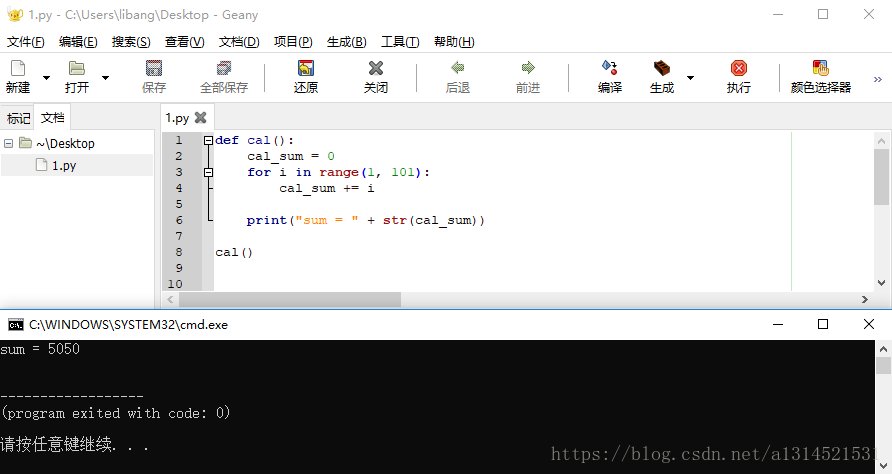This screenshot has width=892, height=474.
Task: Expand the dropdown arrow beside 打开
Action: click(105, 77)
